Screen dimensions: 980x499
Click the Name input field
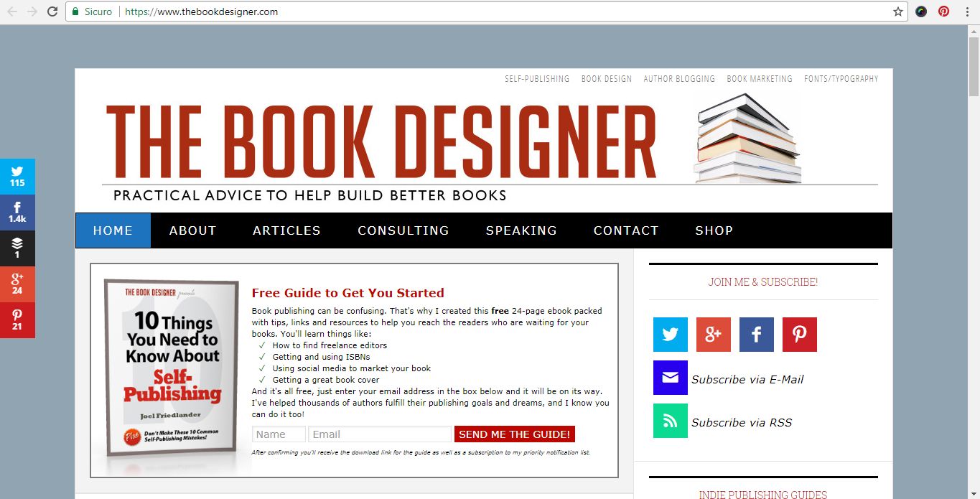pyautogui.click(x=279, y=434)
